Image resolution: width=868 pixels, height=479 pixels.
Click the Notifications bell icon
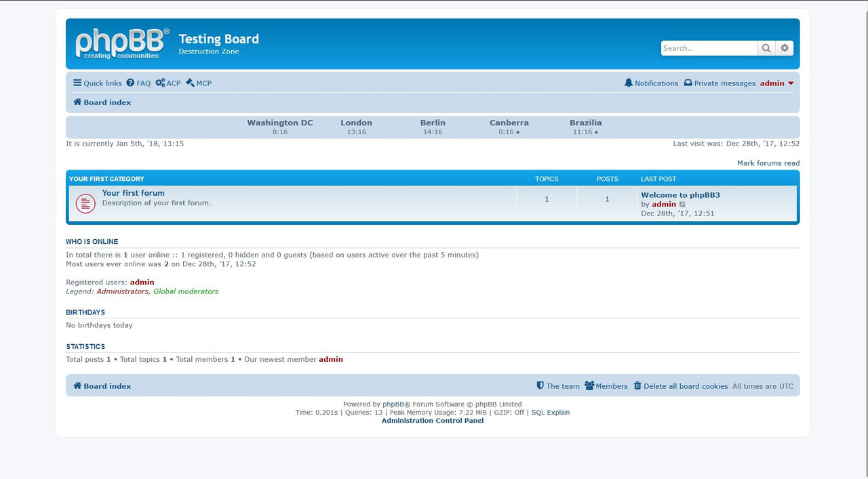(629, 83)
